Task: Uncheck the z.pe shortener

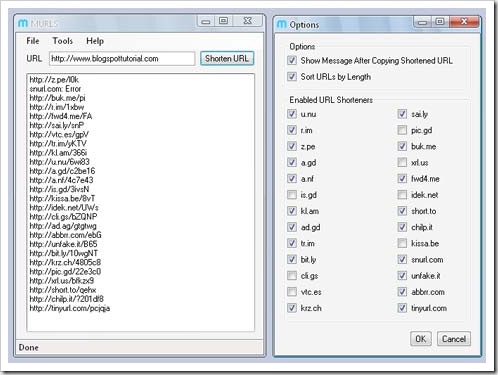Action: coord(292,146)
